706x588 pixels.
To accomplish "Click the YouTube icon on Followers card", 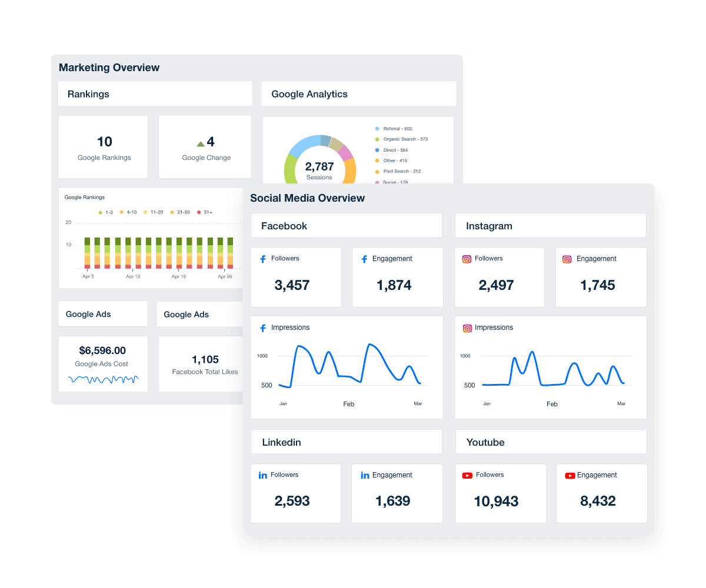I will [x=466, y=475].
